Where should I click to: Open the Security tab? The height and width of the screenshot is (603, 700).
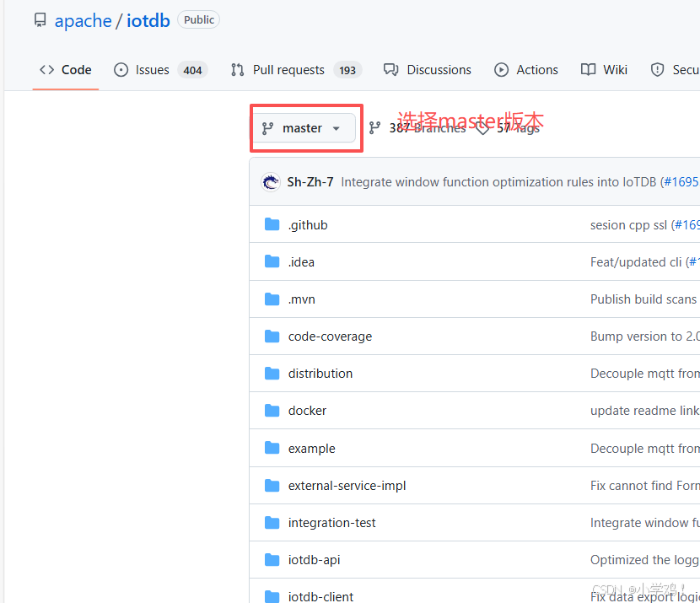[675, 70]
